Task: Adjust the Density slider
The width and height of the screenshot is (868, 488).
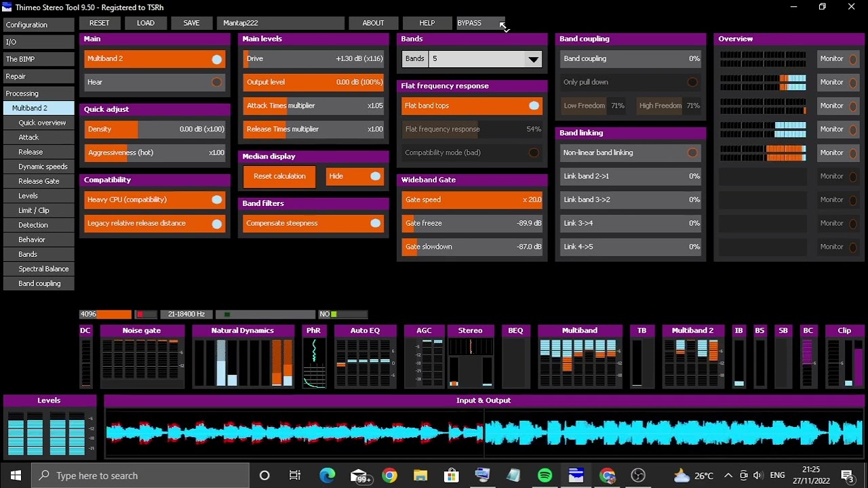Action: [x=155, y=129]
